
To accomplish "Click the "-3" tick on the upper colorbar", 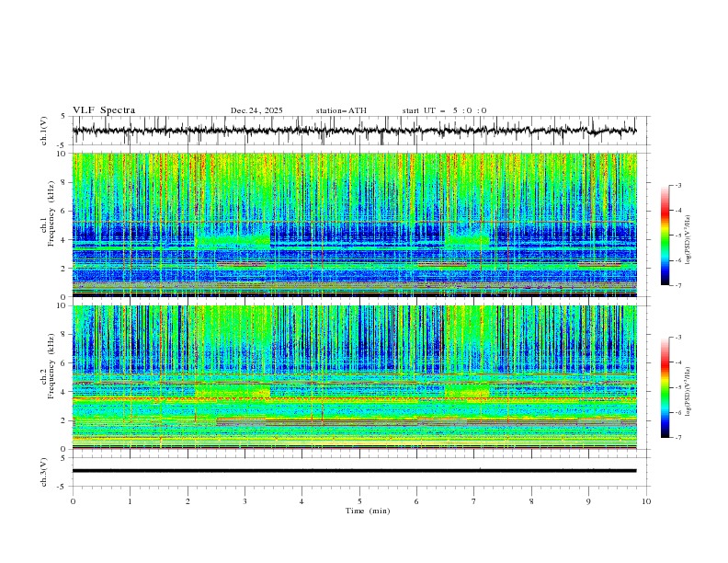I will coord(678,185).
